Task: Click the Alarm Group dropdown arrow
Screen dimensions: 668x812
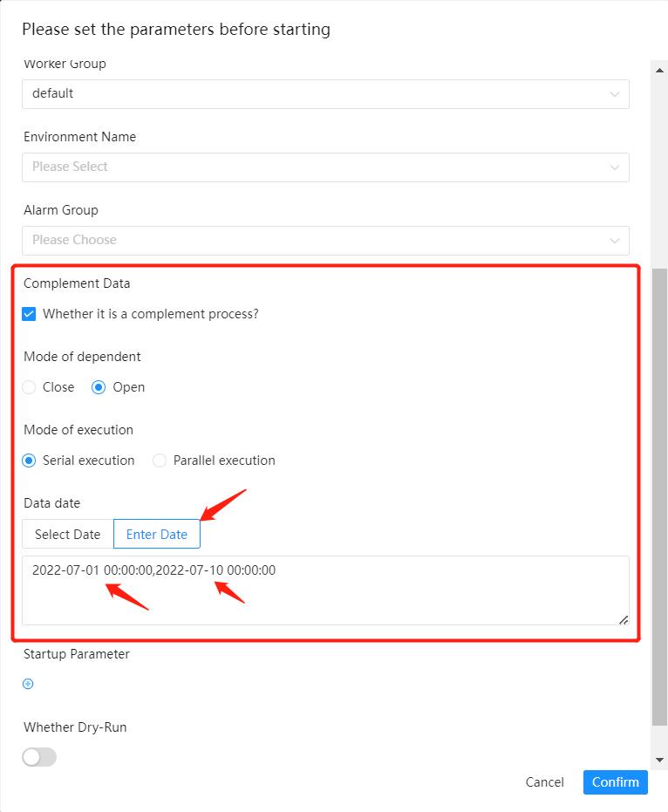Action: click(x=615, y=240)
